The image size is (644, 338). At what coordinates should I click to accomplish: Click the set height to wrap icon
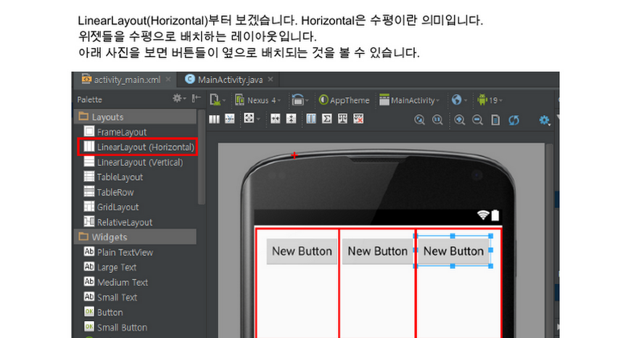pos(291,119)
